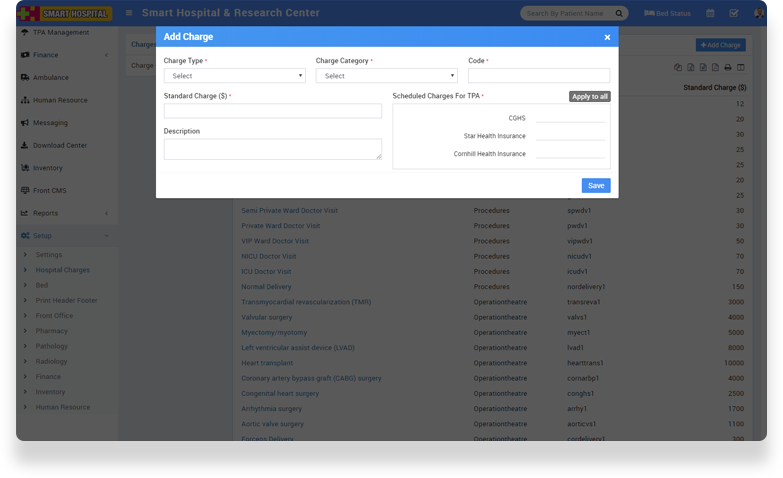Viewport: 783px width, 478px height.
Task: Click the Standard Charge input field
Action: coord(272,111)
